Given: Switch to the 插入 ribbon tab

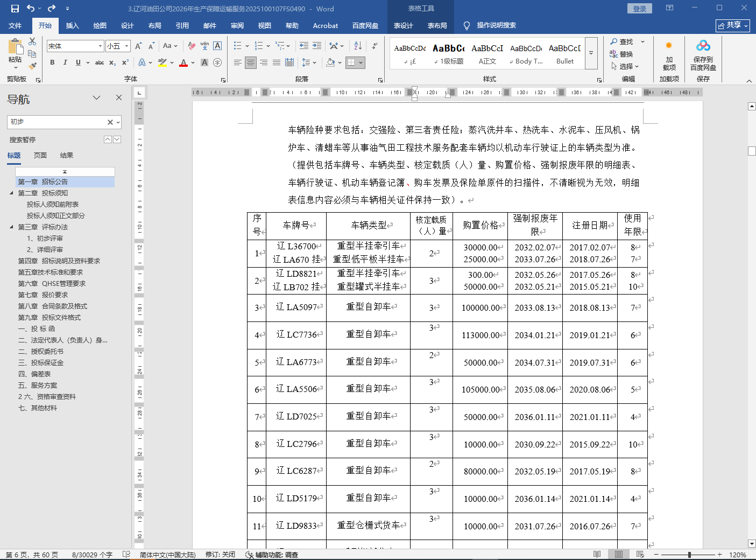Looking at the screenshot, I should point(72,25).
